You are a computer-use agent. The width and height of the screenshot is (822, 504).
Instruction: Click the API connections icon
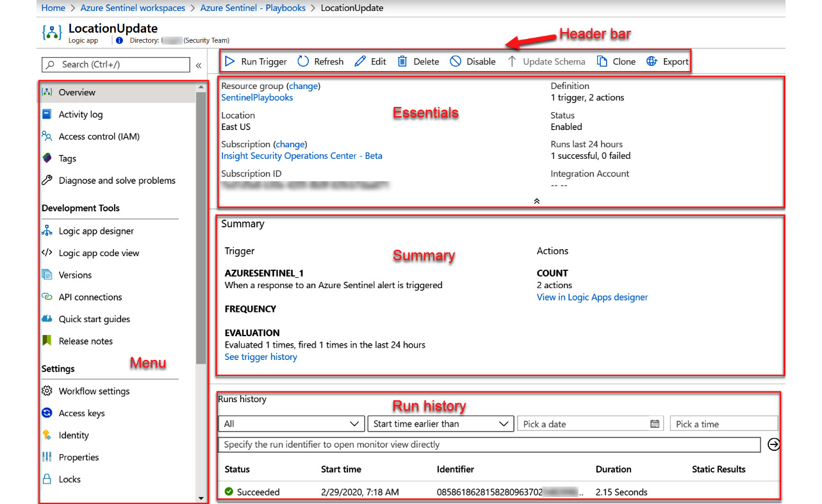tap(47, 297)
